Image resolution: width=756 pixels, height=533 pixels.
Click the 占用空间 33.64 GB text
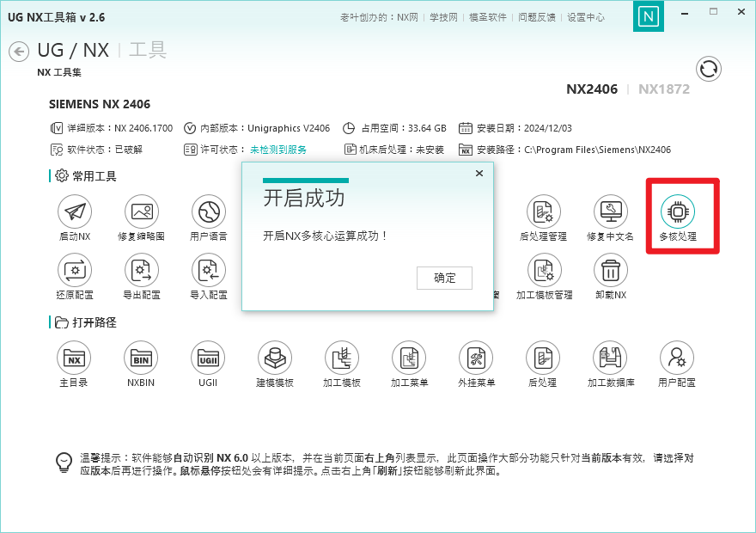point(404,128)
